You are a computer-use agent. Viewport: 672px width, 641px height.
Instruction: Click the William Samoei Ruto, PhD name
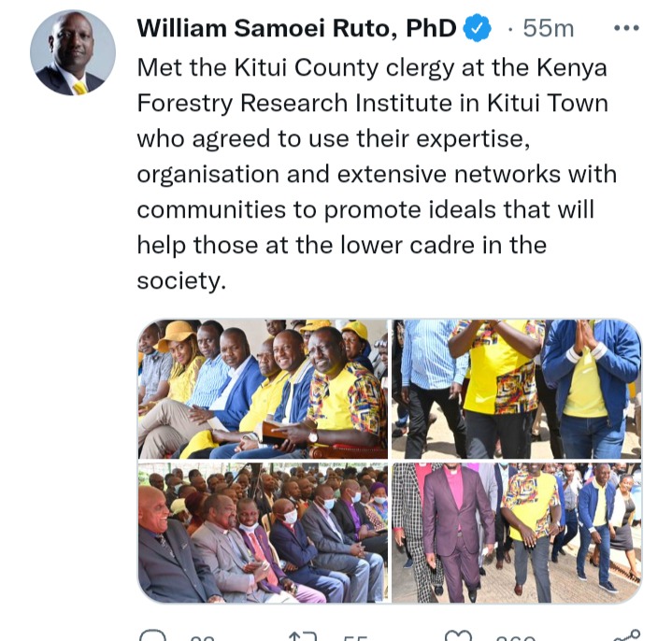coord(296,29)
